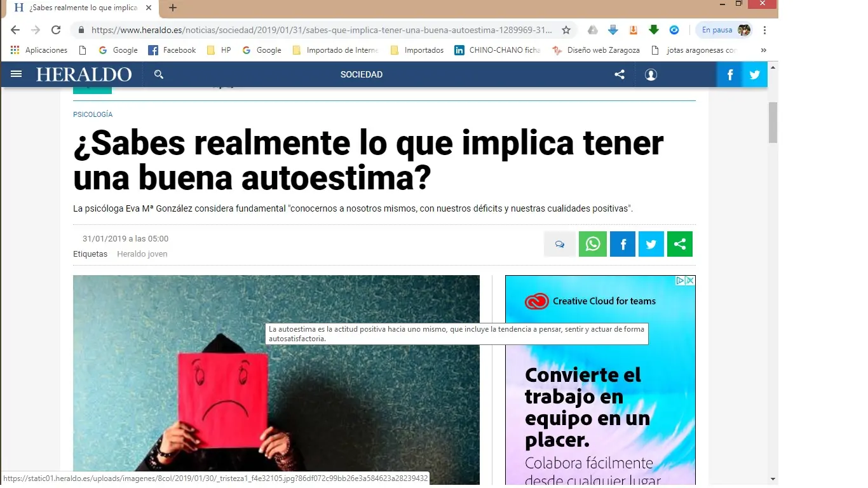Screen dimensions: 868x488
Task: Open the HP bookmark folder
Action: click(x=219, y=50)
